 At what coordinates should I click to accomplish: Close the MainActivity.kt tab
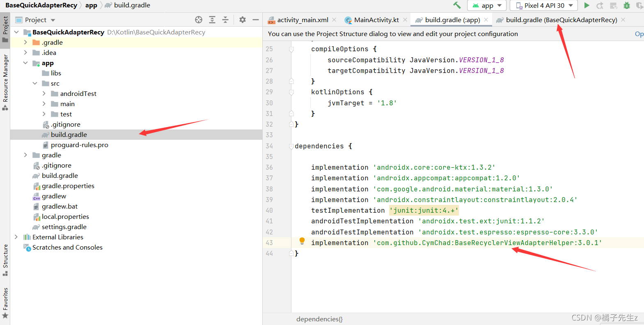tap(405, 20)
